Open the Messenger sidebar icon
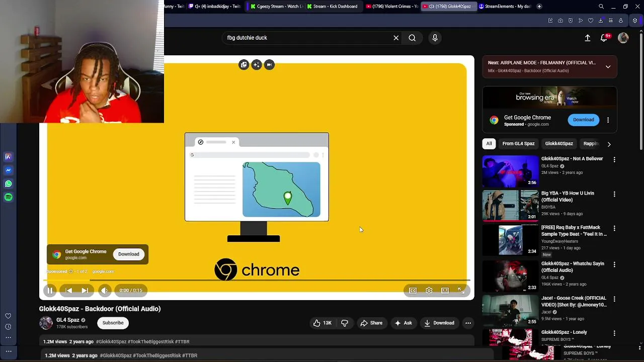The image size is (644, 362). (x=8, y=170)
